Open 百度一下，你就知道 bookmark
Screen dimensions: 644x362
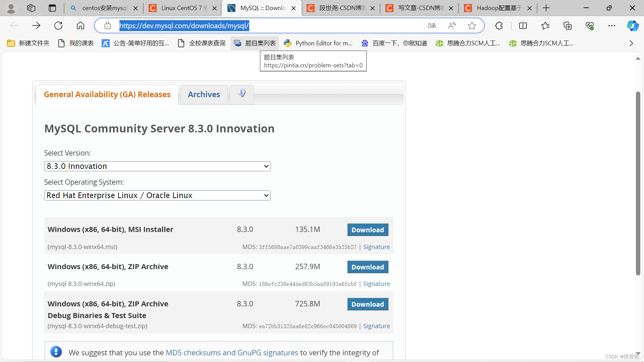394,43
